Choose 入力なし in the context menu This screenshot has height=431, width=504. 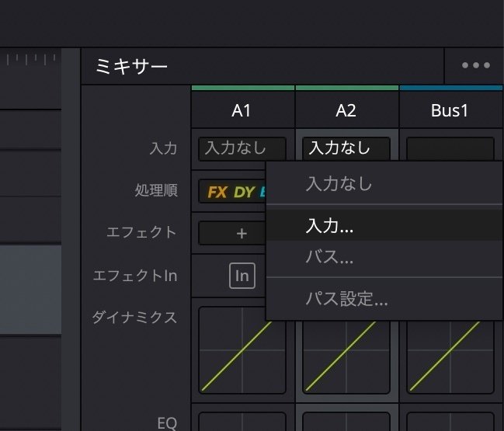pos(339,184)
